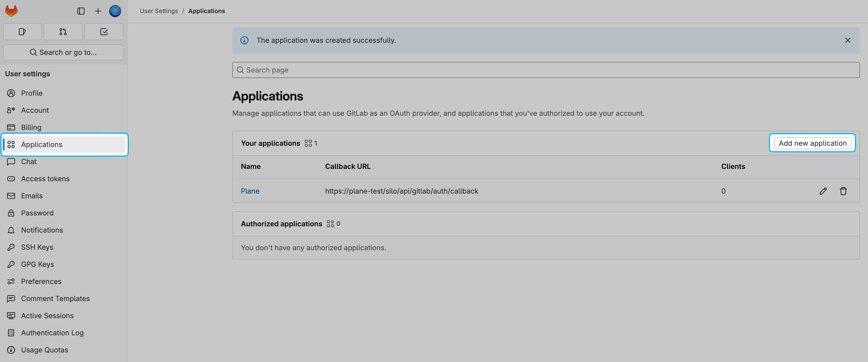The height and width of the screenshot is (362, 868).
Task: Click the Search or go to field
Action: pos(63,52)
